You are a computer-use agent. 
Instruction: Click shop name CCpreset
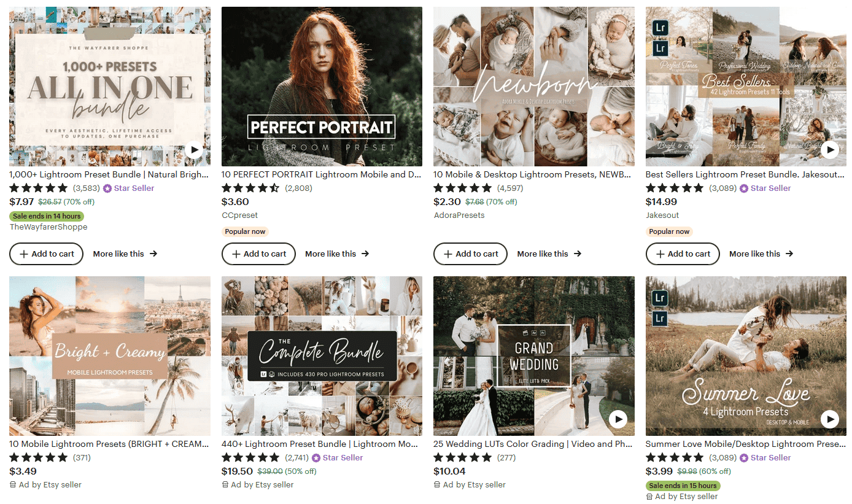(240, 215)
